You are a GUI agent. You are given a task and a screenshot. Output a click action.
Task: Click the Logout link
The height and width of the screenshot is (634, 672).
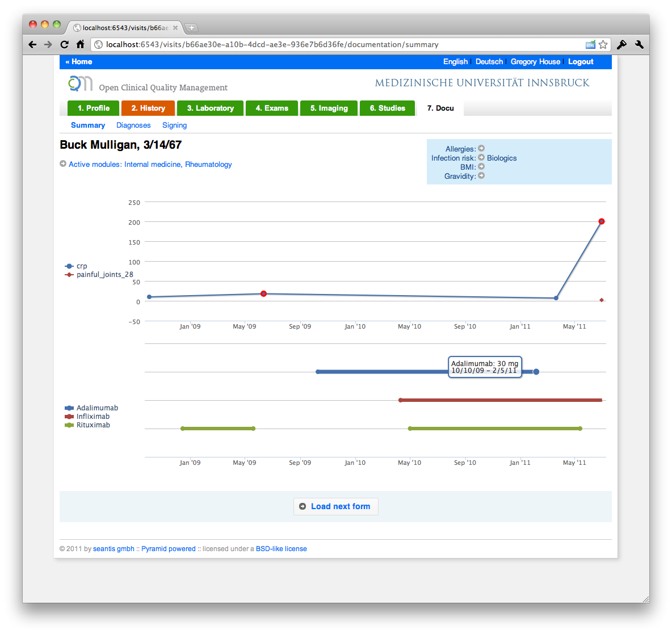pos(581,62)
